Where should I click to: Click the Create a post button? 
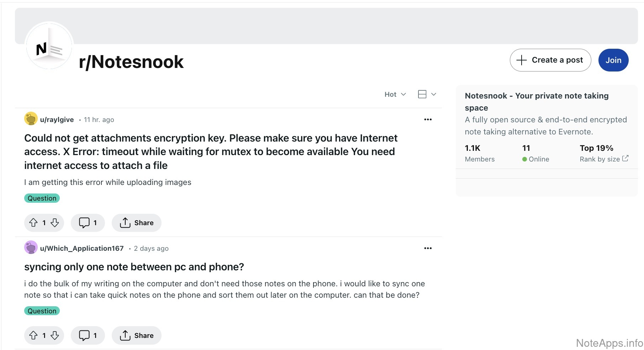pyautogui.click(x=550, y=60)
